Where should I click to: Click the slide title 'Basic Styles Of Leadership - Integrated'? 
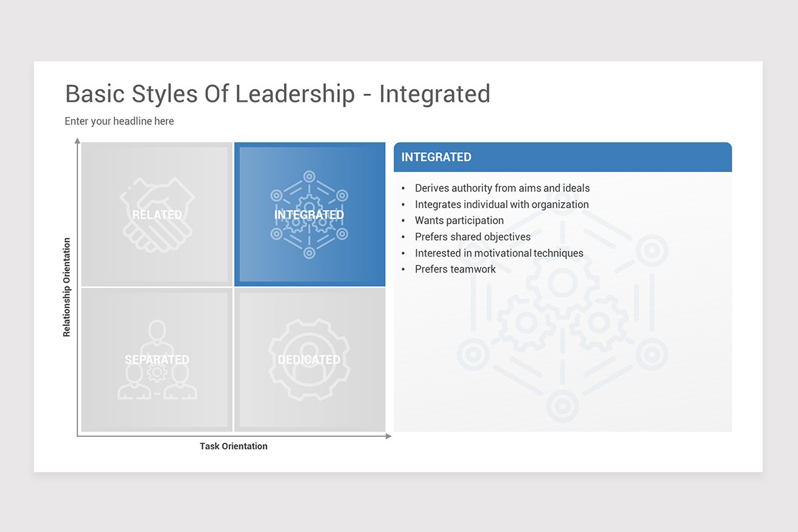[x=277, y=94]
